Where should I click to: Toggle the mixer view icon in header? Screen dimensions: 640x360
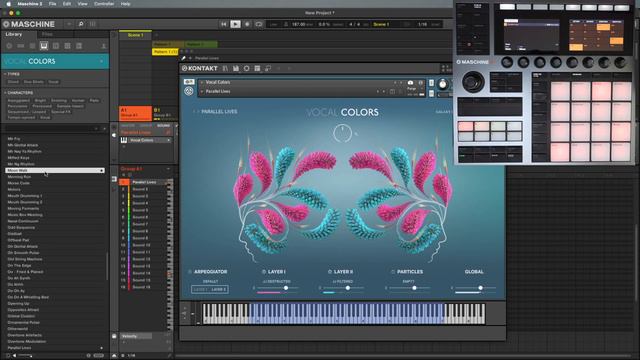coord(93,24)
